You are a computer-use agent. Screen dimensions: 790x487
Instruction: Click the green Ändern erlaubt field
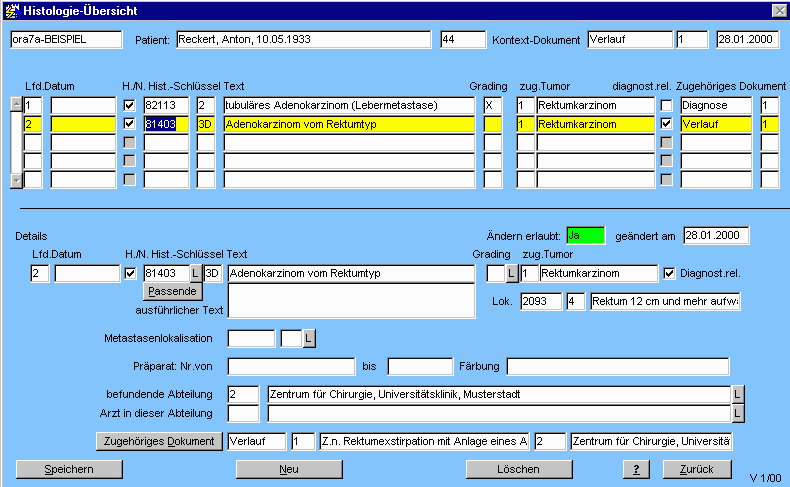(585, 235)
